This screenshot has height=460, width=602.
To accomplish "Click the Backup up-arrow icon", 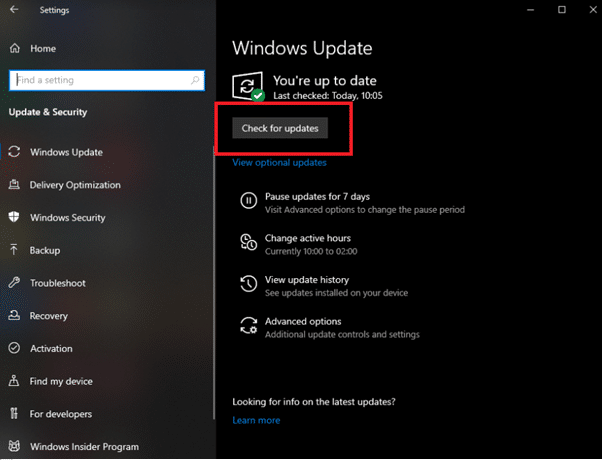I will pyautogui.click(x=14, y=250).
